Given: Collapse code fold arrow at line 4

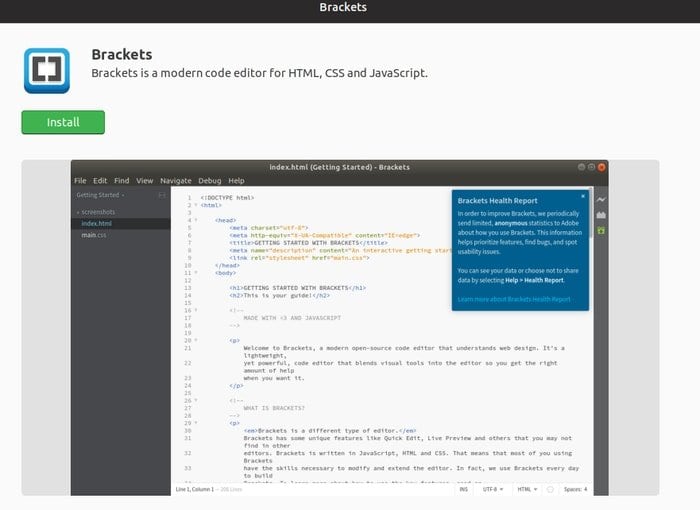Looking at the screenshot, I should pos(196,220).
